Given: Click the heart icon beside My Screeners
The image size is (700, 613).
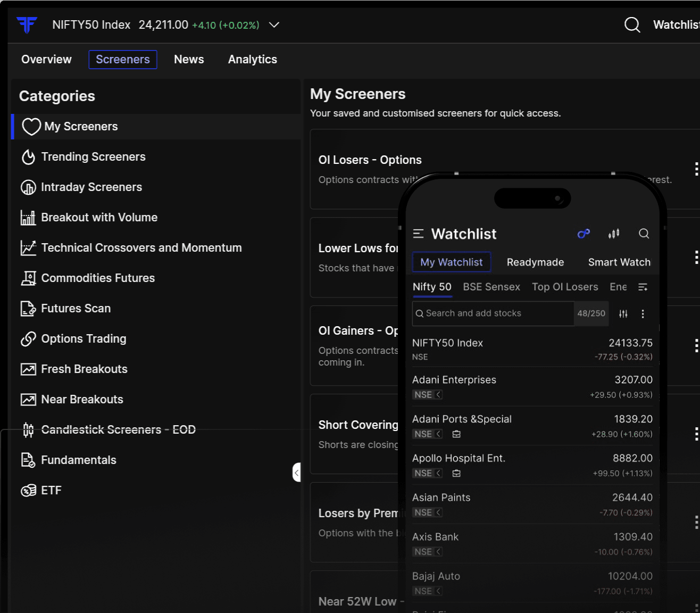Looking at the screenshot, I should coord(31,127).
